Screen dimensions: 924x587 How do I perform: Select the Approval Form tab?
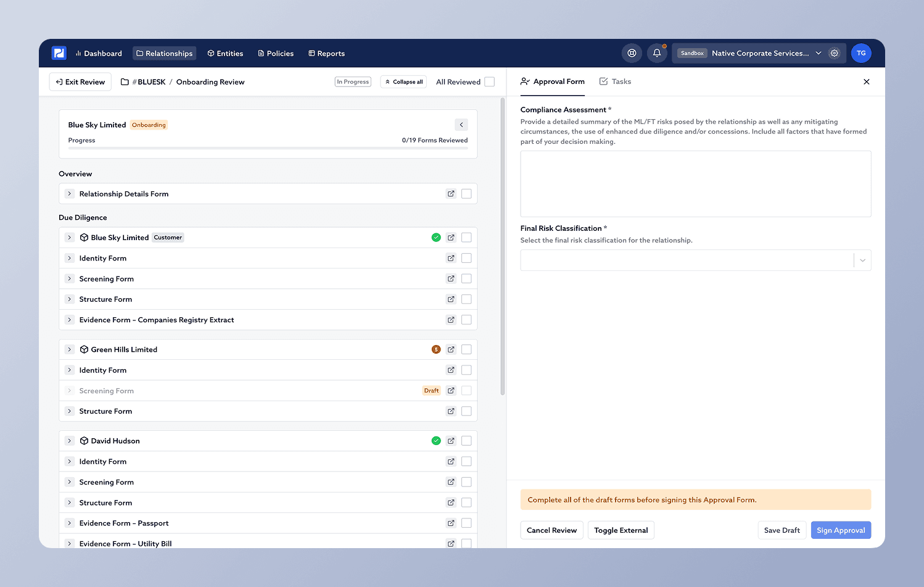point(552,81)
